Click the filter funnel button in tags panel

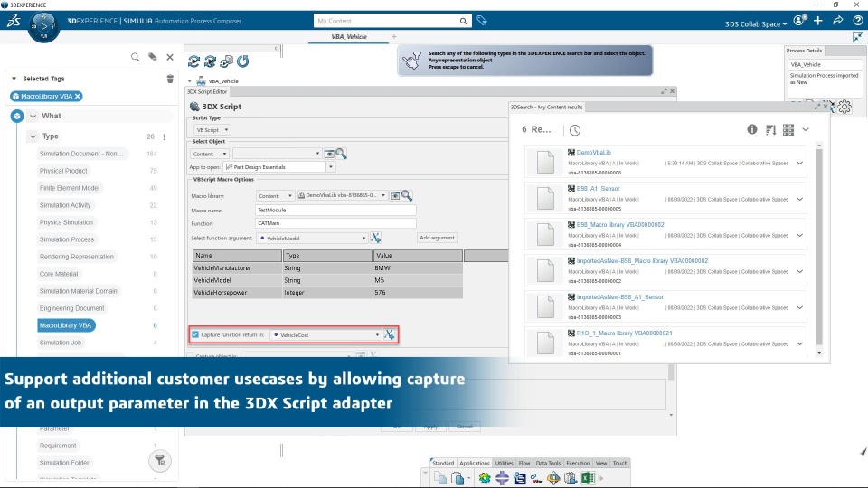[159, 460]
